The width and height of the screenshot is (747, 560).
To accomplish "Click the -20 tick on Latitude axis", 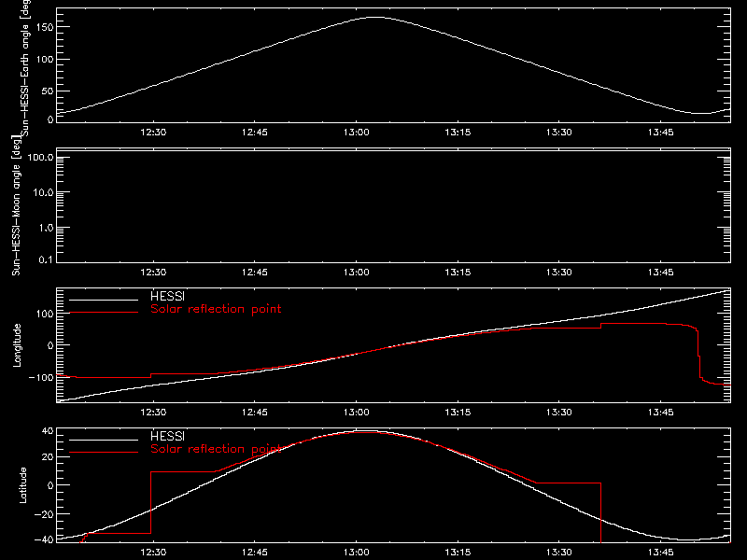I will coord(44,514).
